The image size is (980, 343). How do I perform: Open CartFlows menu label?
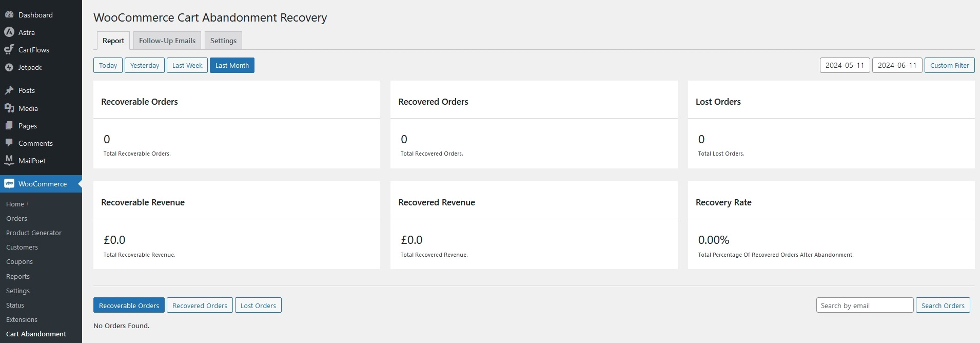[34, 50]
